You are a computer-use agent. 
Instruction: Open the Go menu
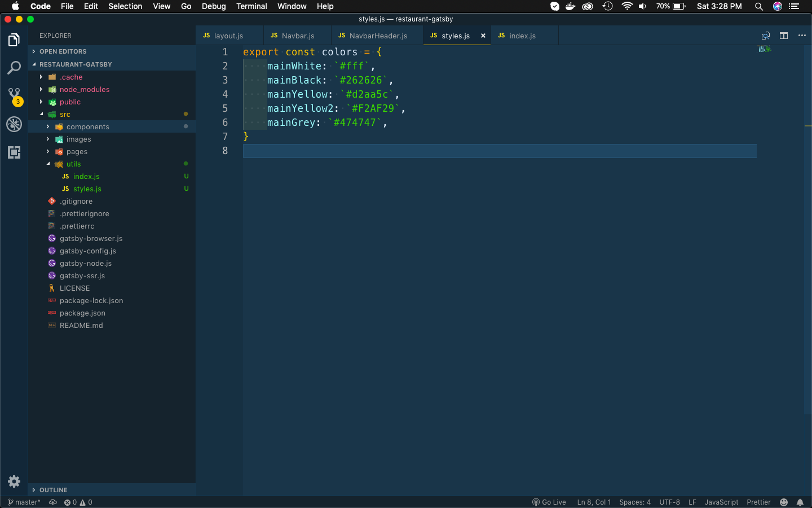point(186,6)
